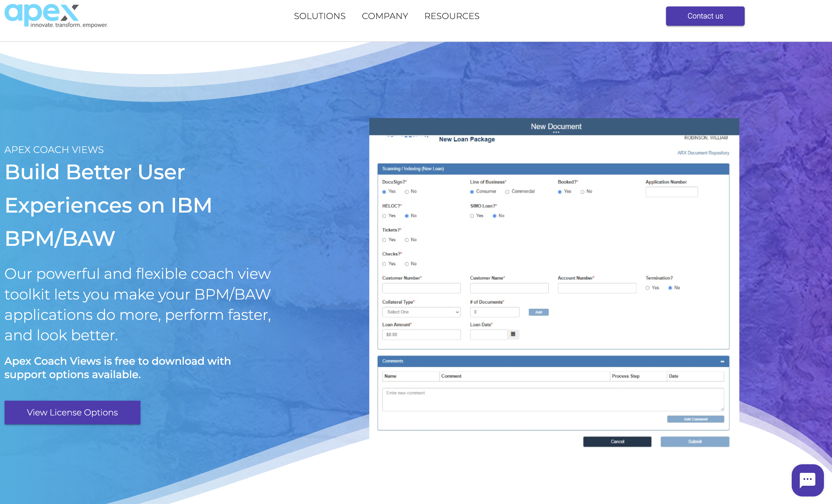Viewport: 832px width, 504px height.
Task: Click the Submit button
Action: 695,441
